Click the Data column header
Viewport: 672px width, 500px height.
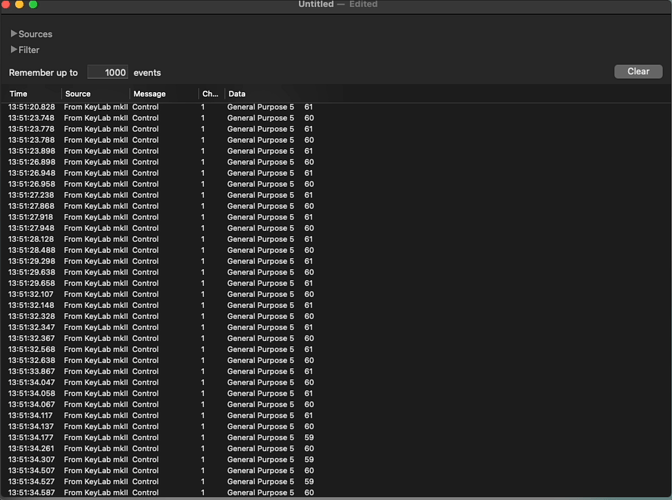[237, 94]
